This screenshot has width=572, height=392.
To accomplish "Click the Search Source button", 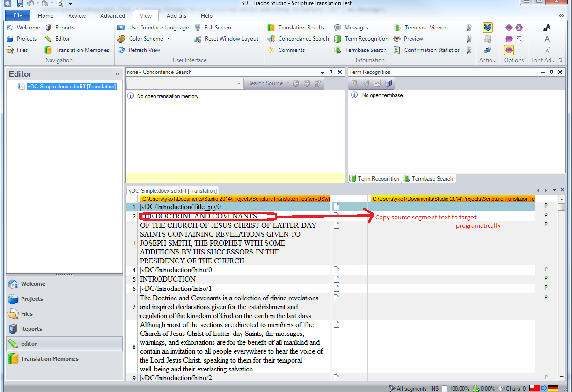I will click(265, 84).
